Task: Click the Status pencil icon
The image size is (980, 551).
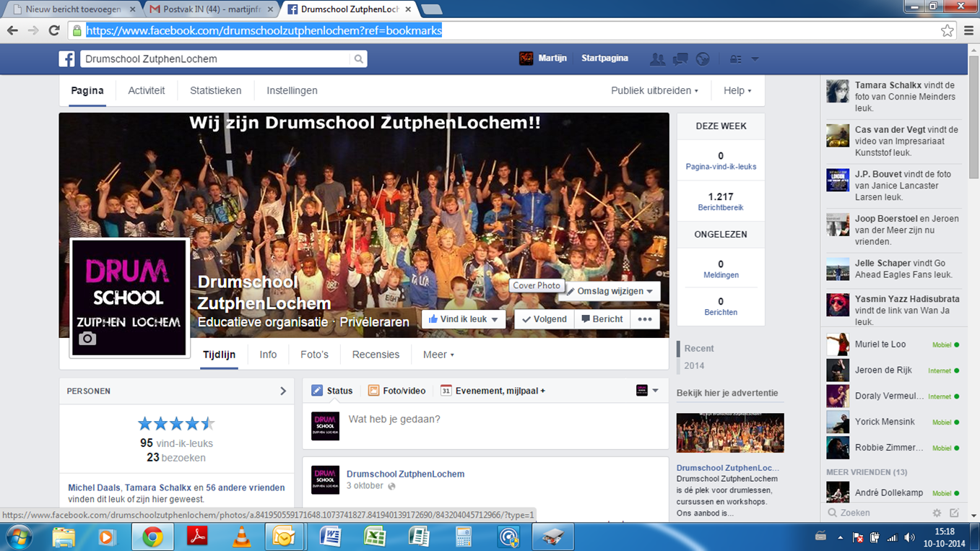Action: 317,391
